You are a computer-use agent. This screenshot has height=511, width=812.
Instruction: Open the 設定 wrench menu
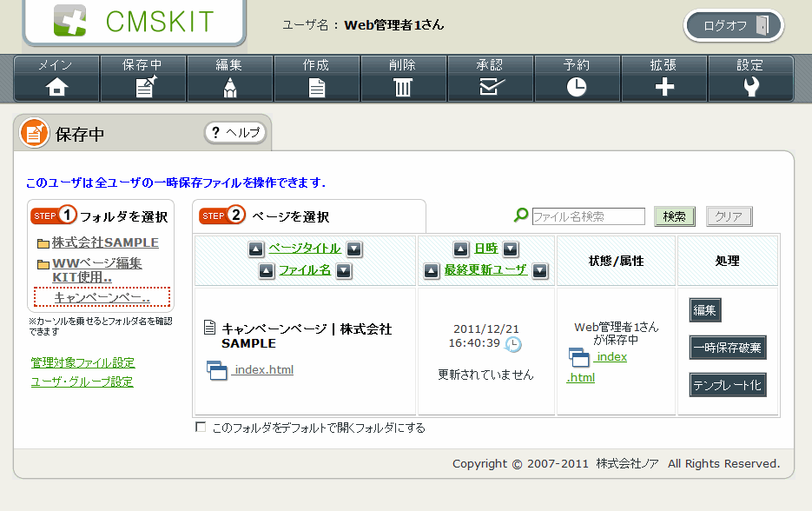750,78
